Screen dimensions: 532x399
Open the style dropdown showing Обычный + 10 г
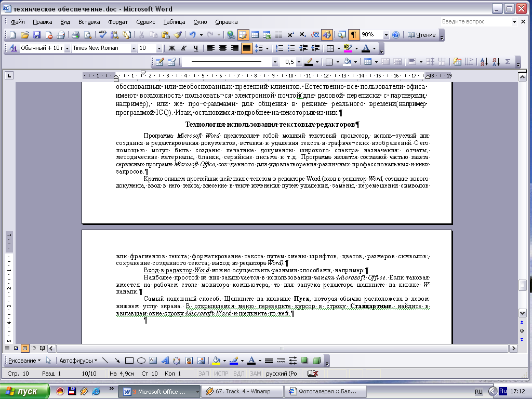point(67,48)
